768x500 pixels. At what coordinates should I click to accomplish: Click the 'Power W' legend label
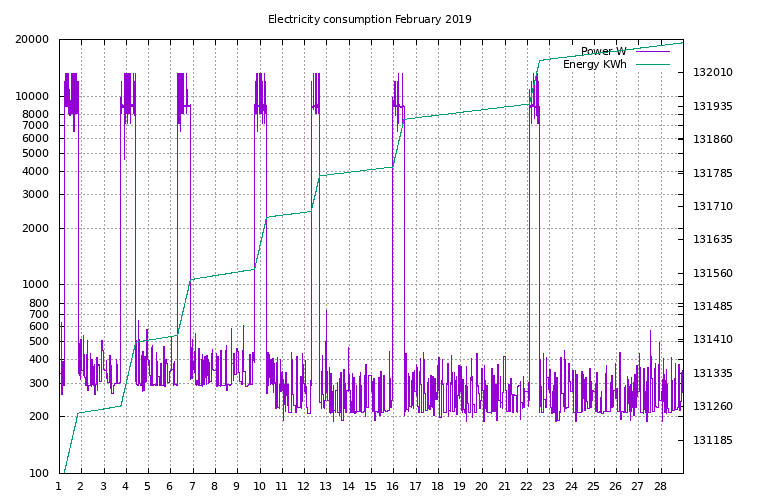tap(603, 51)
